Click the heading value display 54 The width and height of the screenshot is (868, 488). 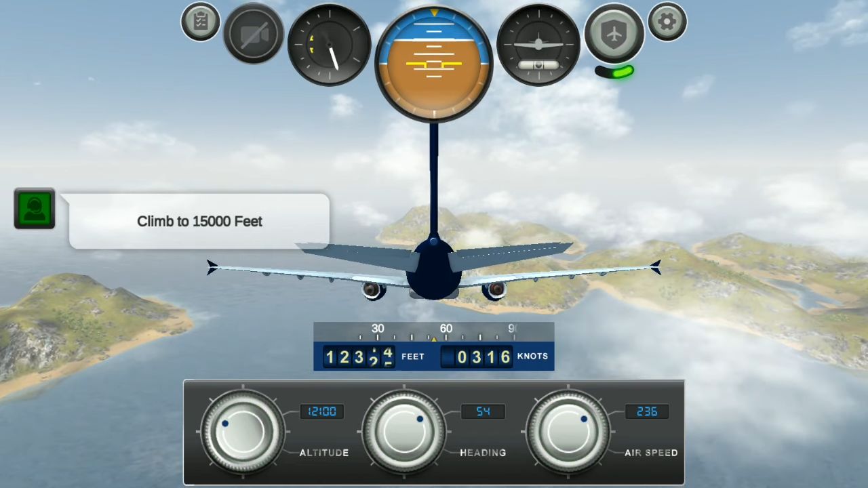(x=483, y=411)
